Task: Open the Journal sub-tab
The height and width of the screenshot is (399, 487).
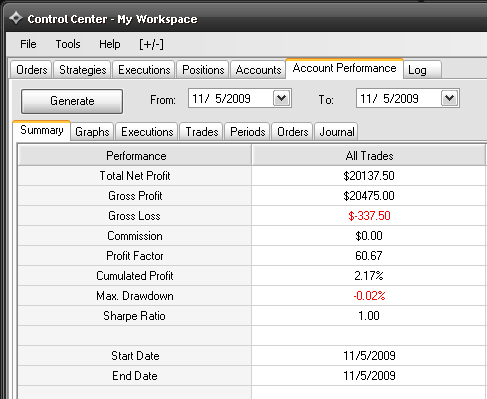Action: (337, 132)
